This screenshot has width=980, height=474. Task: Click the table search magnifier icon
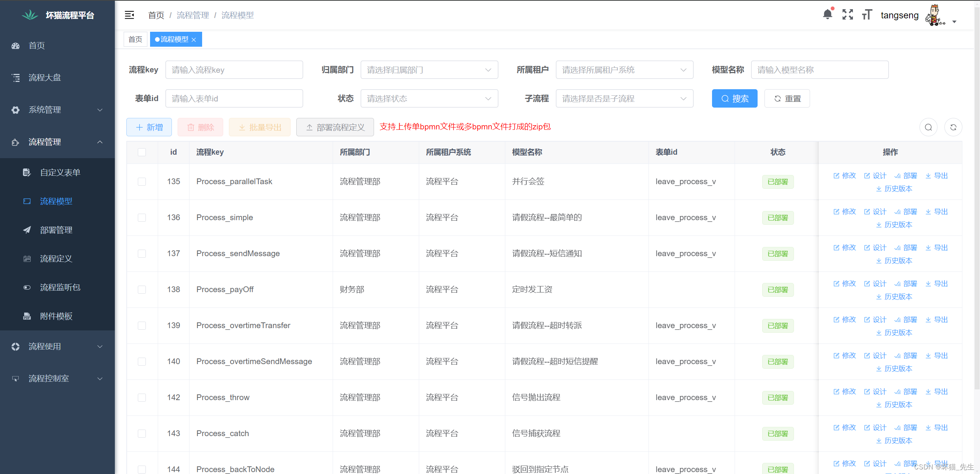[928, 127]
